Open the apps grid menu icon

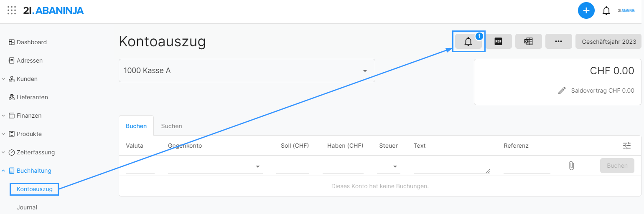[x=12, y=10]
